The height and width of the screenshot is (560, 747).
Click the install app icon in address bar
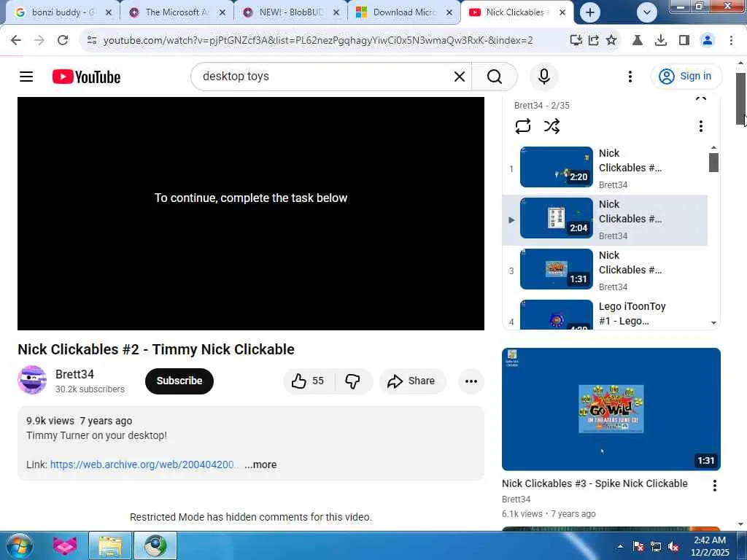[x=576, y=41]
